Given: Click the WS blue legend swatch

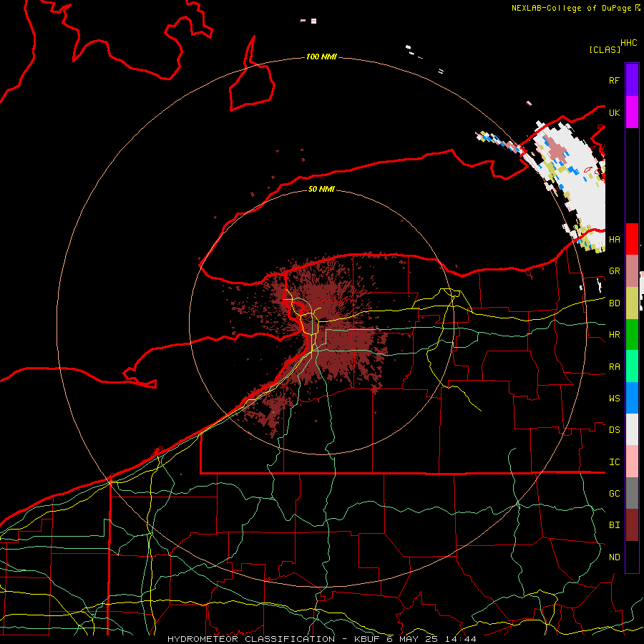Looking at the screenshot, I should pyautogui.click(x=632, y=398).
